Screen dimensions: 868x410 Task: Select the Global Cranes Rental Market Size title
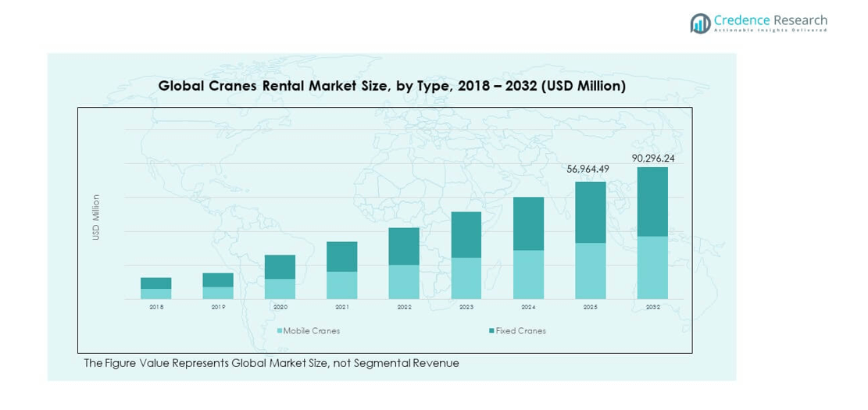click(391, 86)
